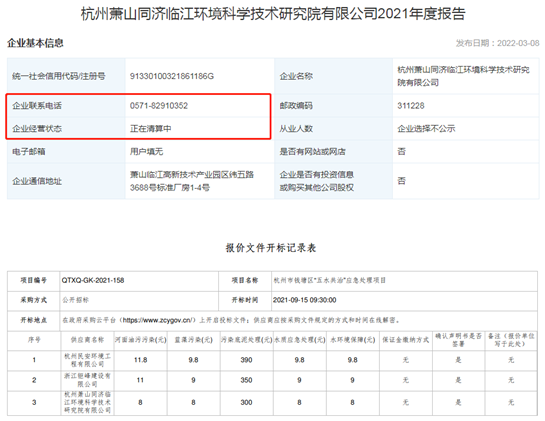Click the 污染底泥处理(元) column header
Image resolution: width=545 pixels, height=421 pixels.
click(x=247, y=340)
